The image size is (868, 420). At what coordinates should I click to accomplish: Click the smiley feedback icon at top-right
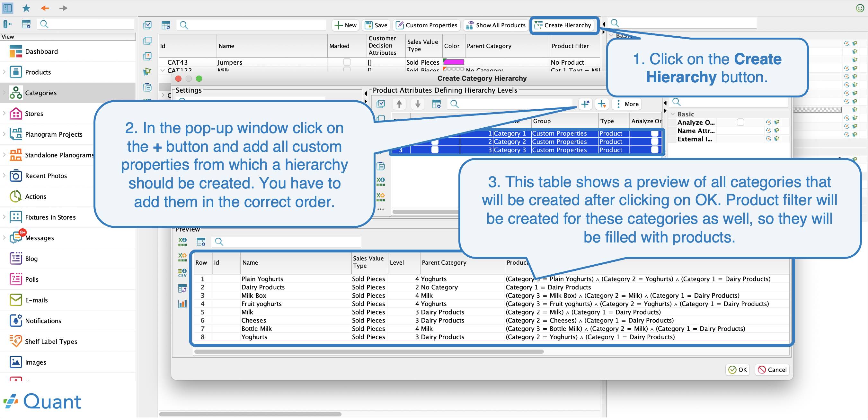(x=860, y=8)
